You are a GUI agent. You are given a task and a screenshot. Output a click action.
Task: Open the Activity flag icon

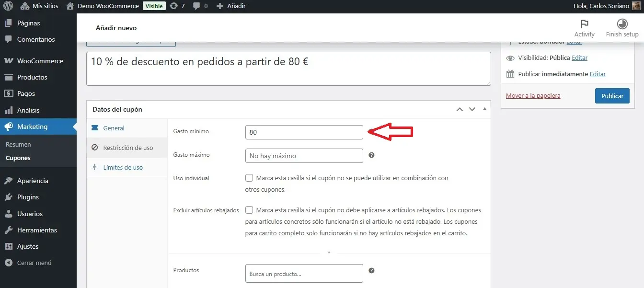(584, 24)
